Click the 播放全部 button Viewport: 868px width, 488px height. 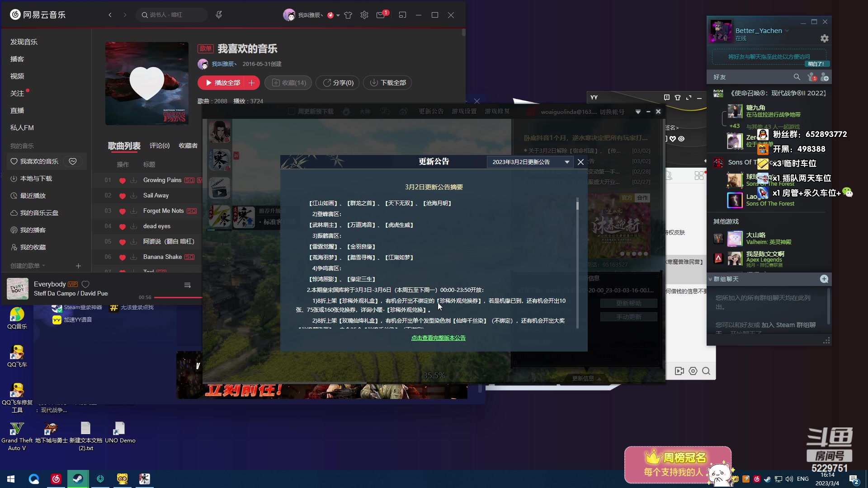tap(222, 83)
